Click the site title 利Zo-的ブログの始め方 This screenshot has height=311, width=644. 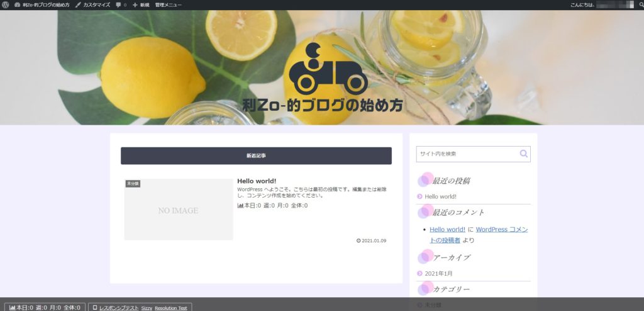point(323,105)
